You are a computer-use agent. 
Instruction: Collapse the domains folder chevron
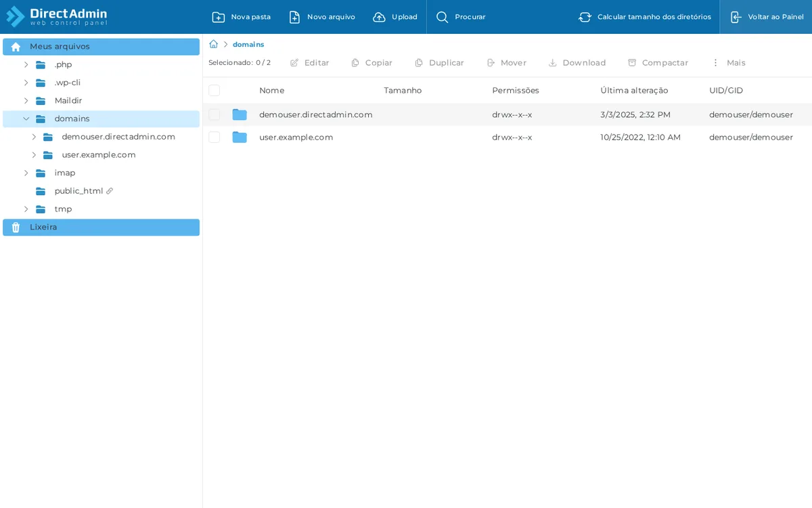(x=26, y=119)
